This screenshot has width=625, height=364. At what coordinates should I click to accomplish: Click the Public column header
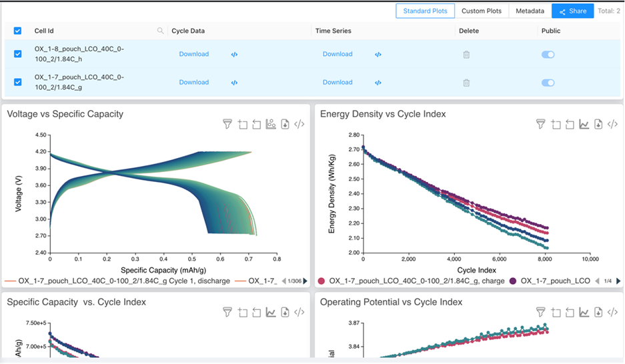551,31
